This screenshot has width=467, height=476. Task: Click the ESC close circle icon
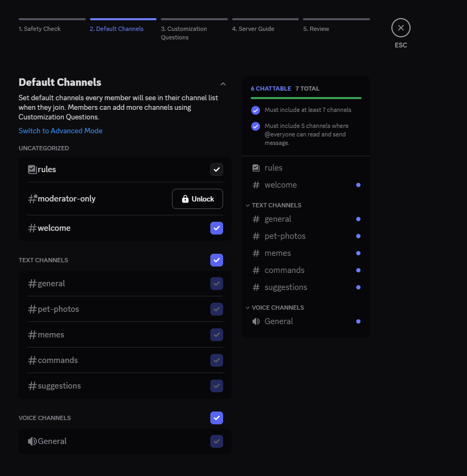pos(400,28)
